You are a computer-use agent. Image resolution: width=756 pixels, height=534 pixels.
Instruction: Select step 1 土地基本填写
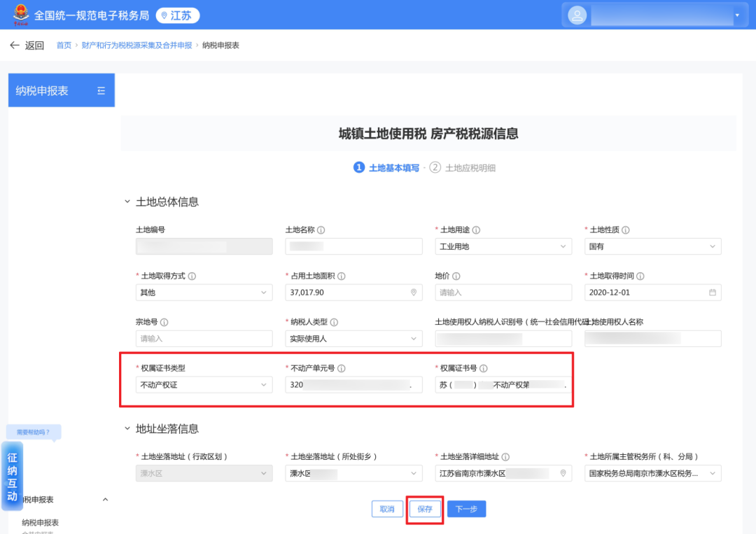(x=386, y=168)
